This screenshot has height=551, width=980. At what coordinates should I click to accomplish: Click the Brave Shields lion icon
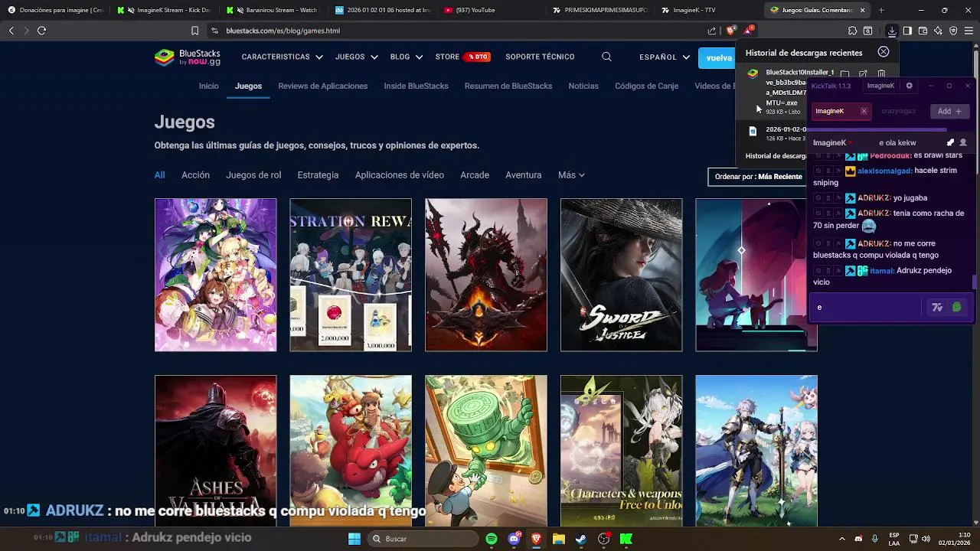[730, 31]
